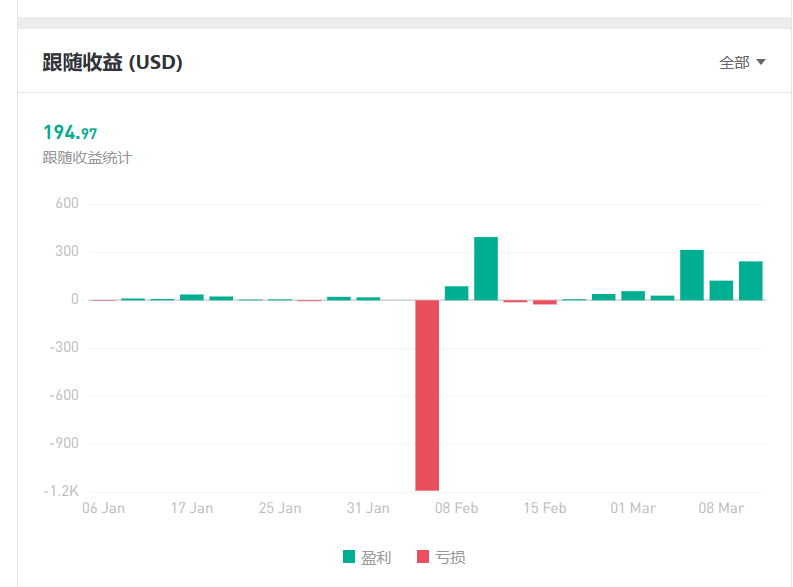The width and height of the screenshot is (793, 587).
Task: Select the tallest green bar after 08 Feb
Action: (486, 268)
